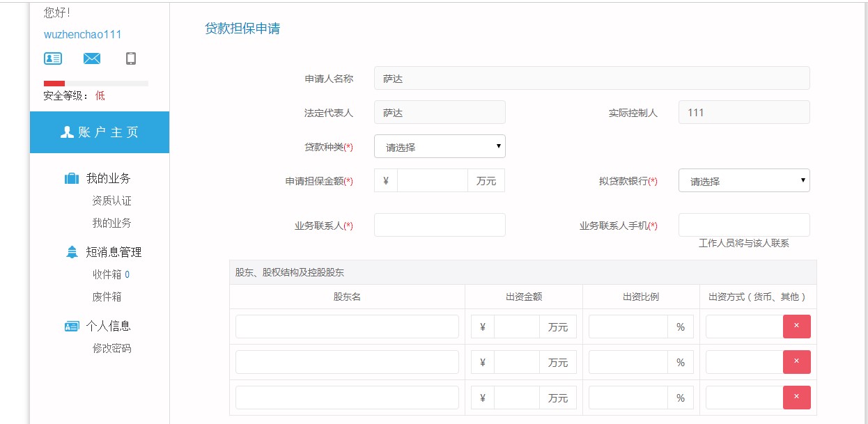
Task: Open the 账户主页 menu item
Action: click(x=100, y=132)
